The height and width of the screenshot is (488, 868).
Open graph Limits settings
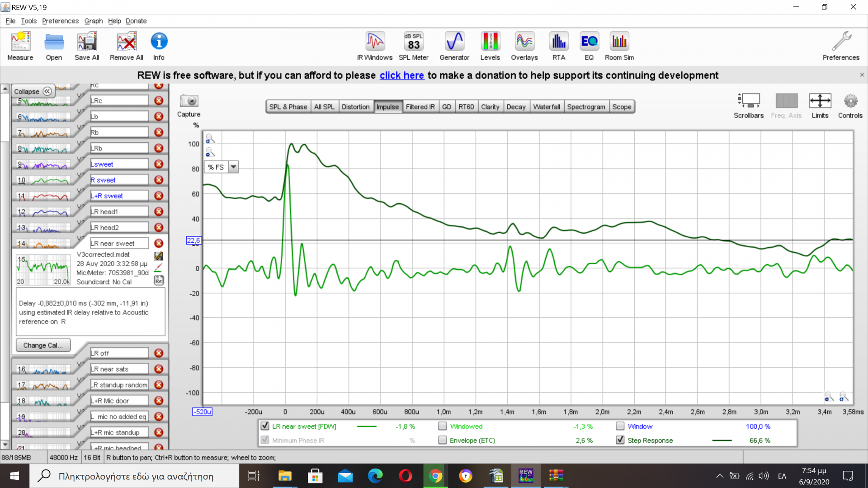coord(820,100)
